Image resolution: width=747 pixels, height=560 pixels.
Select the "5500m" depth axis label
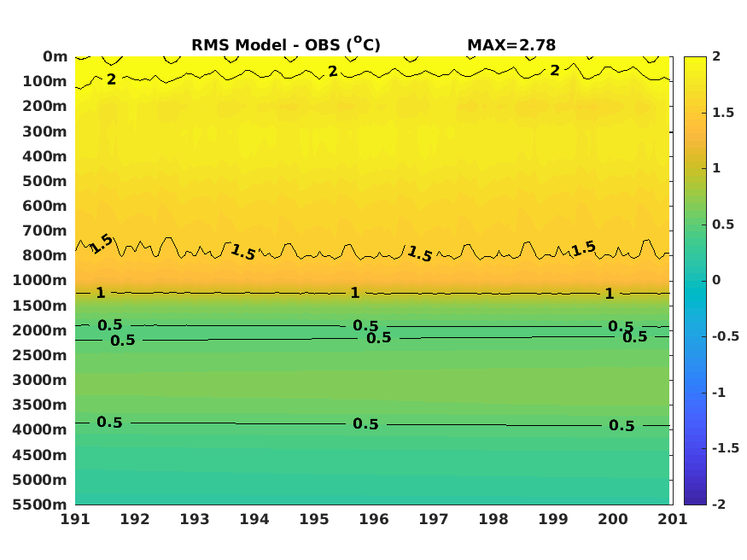(x=40, y=505)
